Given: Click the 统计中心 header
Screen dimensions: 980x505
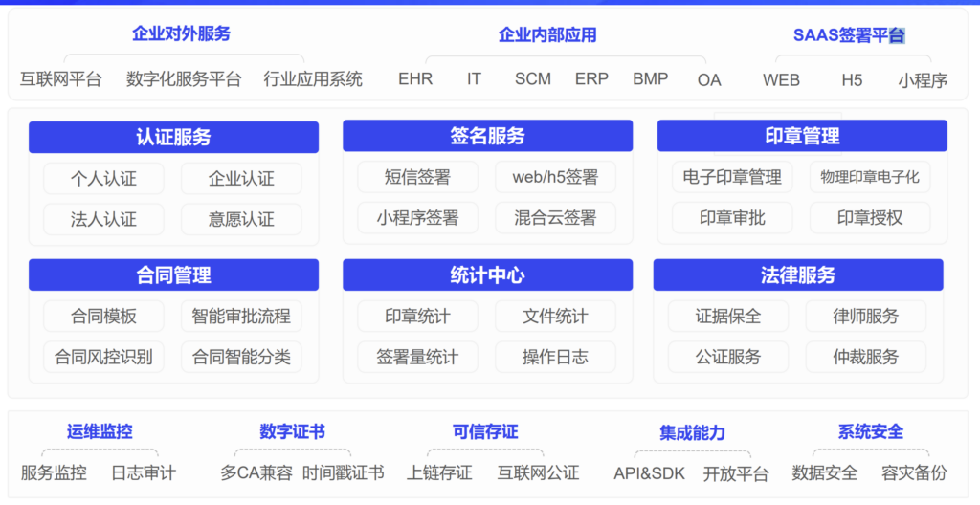Looking at the screenshot, I should (x=487, y=275).
